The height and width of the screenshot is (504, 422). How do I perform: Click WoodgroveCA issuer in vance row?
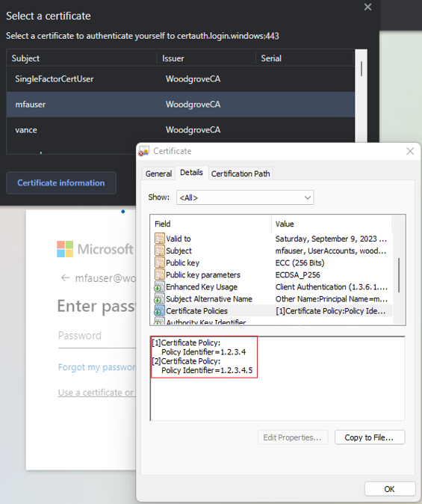click(x=193, y=130)
